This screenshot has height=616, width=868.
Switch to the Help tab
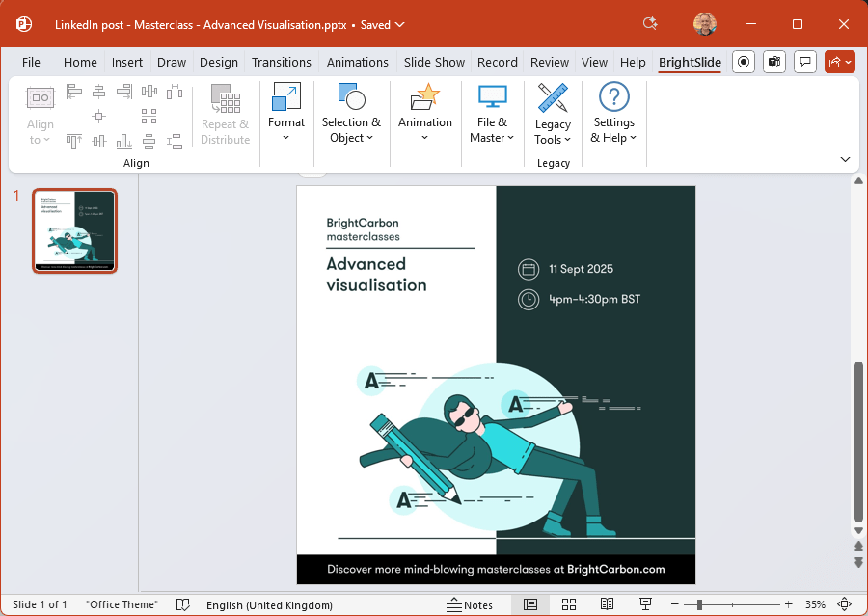633,62
